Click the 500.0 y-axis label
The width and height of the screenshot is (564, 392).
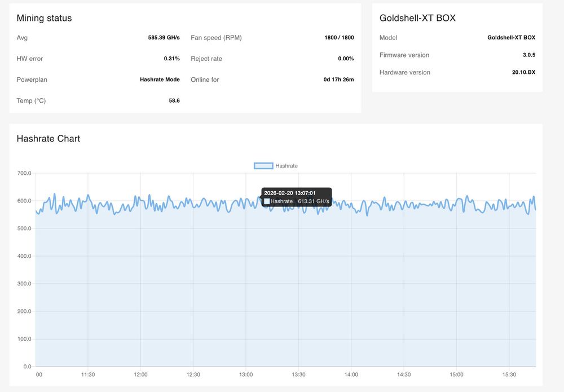click(x=24, y=228)
